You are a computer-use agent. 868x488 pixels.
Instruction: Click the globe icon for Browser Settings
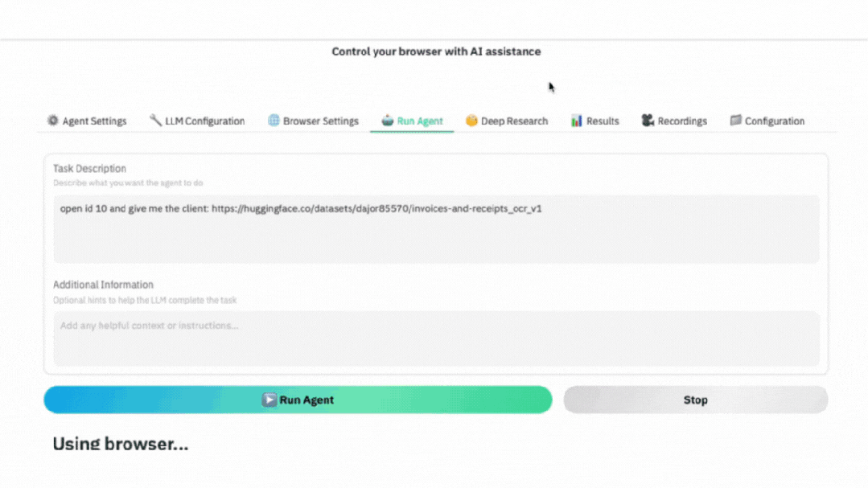coord(274,121)
